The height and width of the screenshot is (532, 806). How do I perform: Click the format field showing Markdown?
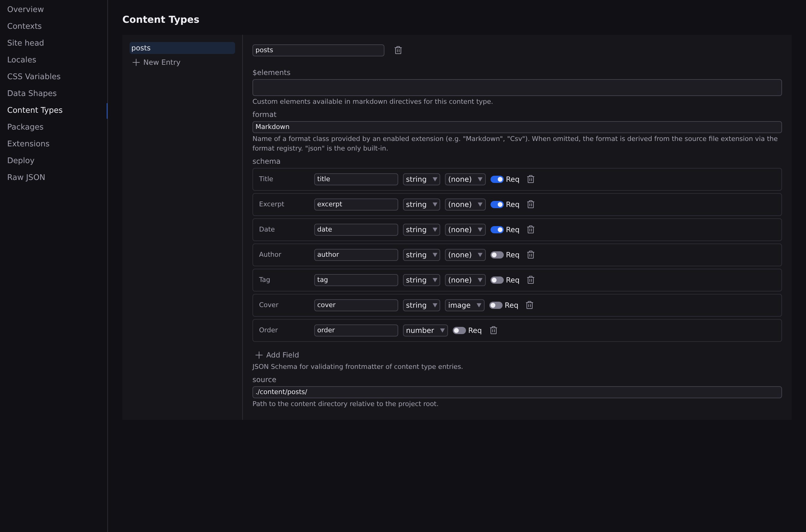[517, 127]
